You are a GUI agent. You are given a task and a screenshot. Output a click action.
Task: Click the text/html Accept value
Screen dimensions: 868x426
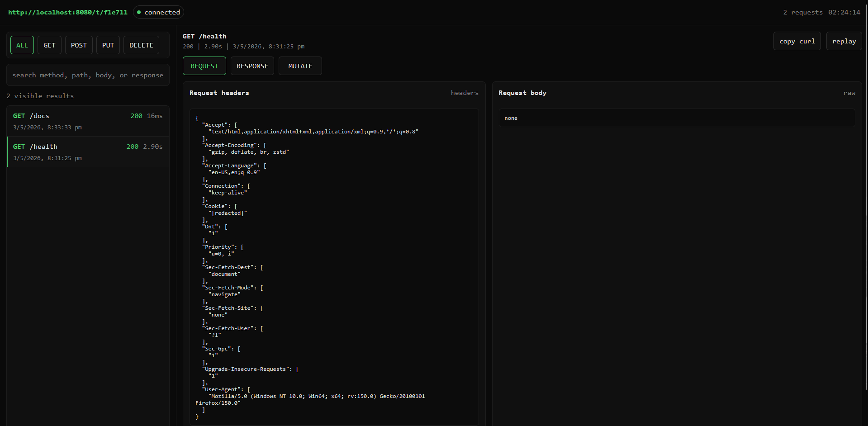[313, 132]
